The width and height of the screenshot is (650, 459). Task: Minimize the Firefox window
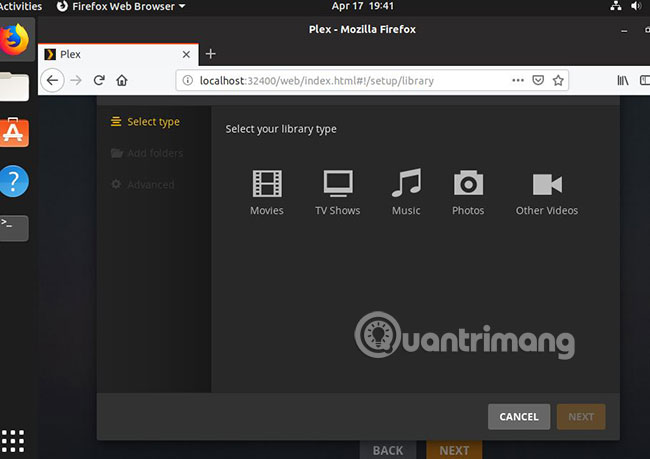pyautogui.click(x=624, y=30)
